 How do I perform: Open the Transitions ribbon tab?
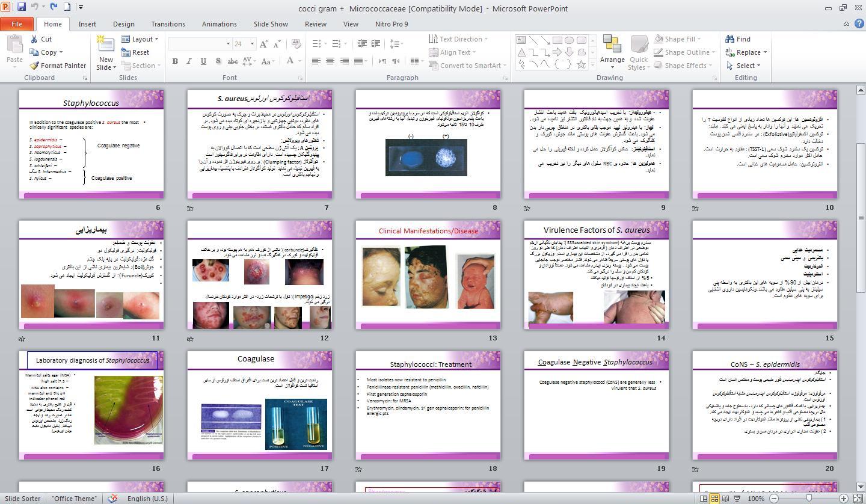(x=168, y=24)
